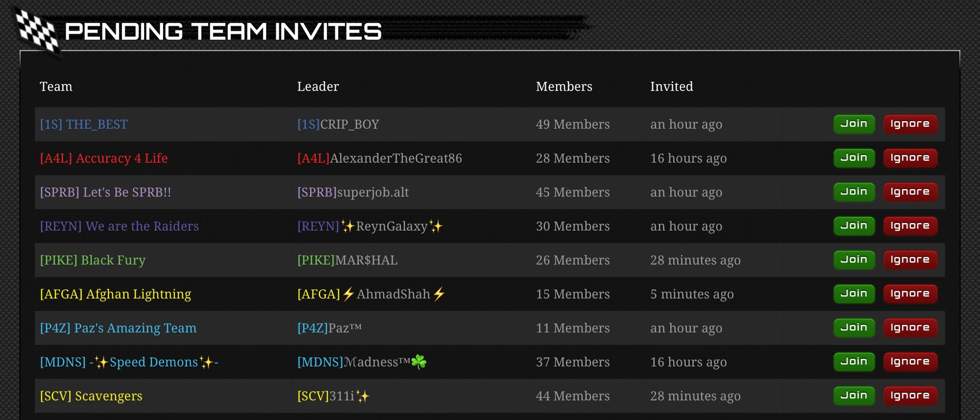Join the [SPRB] Let's Be SPRB!! team
The height and width of the screenshot is (420, 980).
(x=854, y=192)
